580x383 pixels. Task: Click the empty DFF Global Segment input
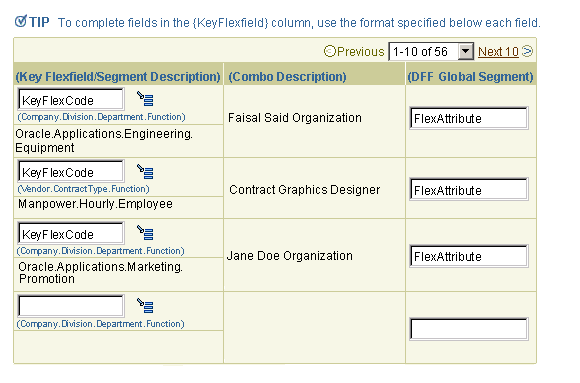pyautogui.click(x=469, y=329)
